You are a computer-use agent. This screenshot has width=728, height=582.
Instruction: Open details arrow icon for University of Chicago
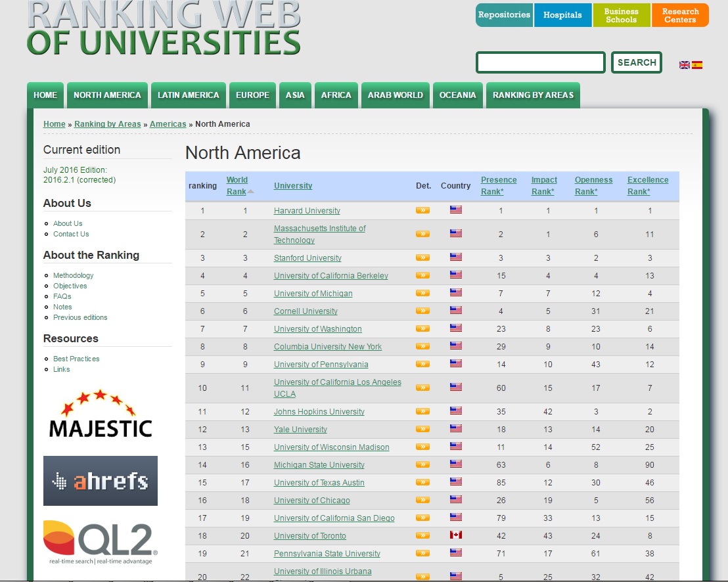coord(422,500)
